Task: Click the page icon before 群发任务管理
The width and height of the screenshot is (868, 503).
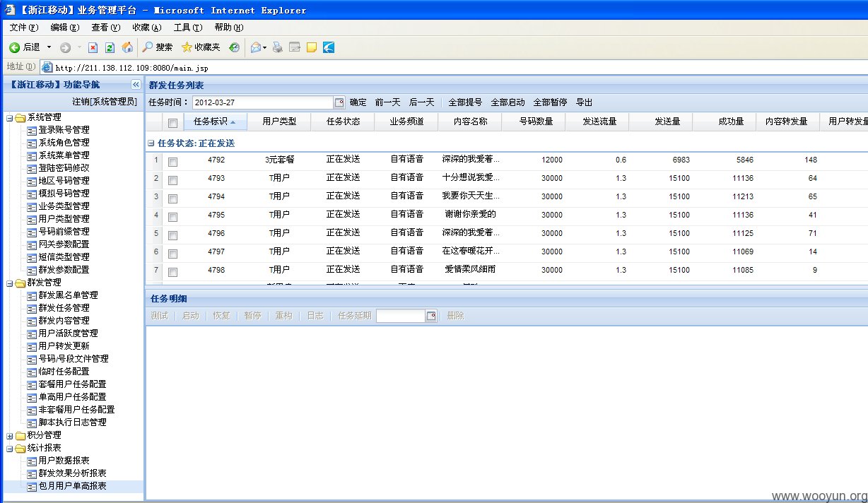Action: tap(32, 309)
